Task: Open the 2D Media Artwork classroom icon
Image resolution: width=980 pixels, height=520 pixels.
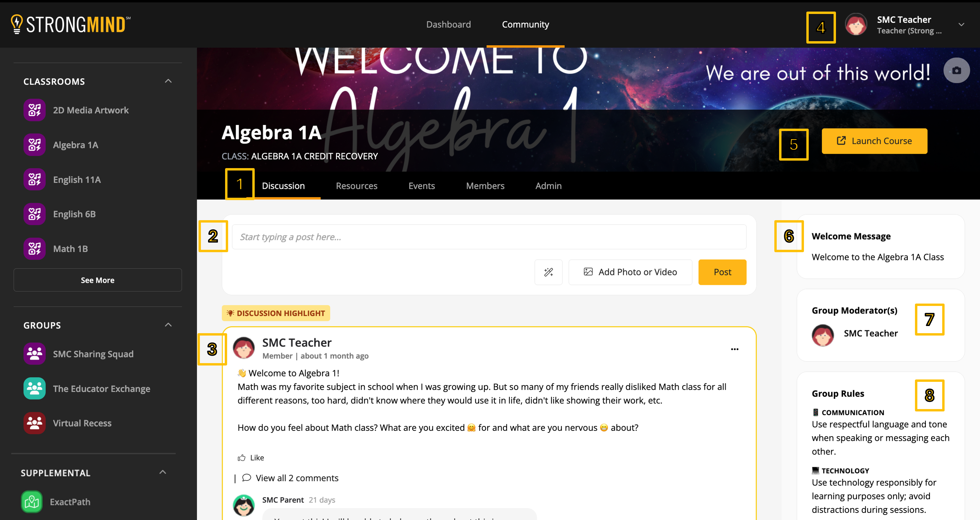Action: [34, 110]
